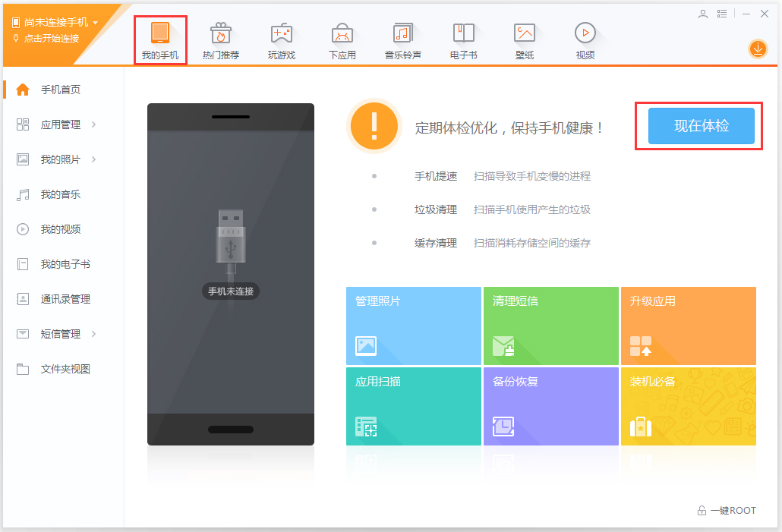Open 装机必备 tile

pyautogui.click(x=689, y=406)
